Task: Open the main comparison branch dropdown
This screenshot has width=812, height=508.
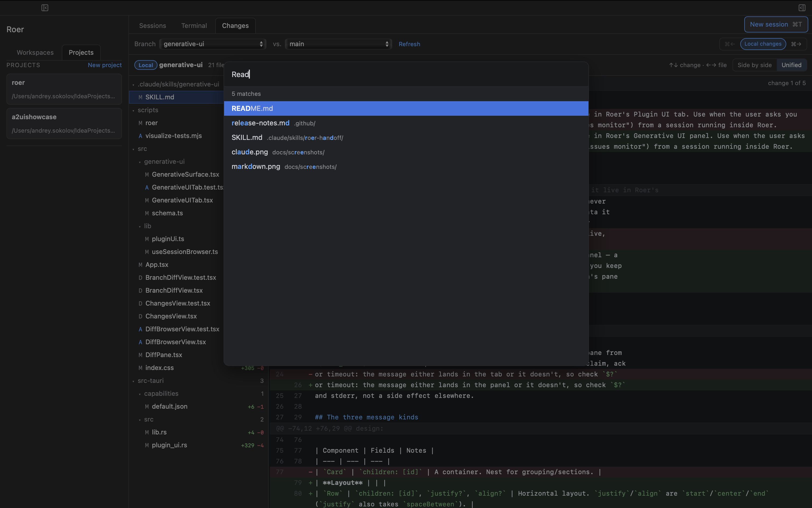Action: 339,44
